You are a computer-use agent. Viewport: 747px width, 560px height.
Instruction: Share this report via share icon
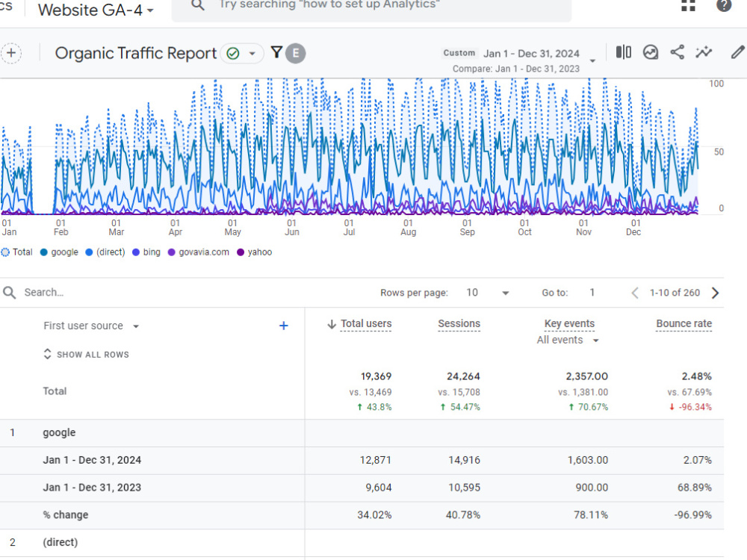click(677, 52)
